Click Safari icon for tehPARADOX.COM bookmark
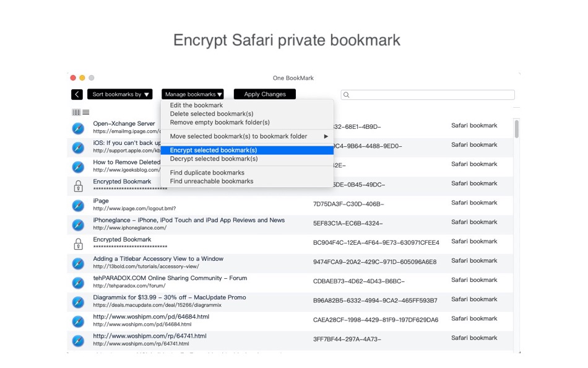588x368 pixels. point(78,283)
